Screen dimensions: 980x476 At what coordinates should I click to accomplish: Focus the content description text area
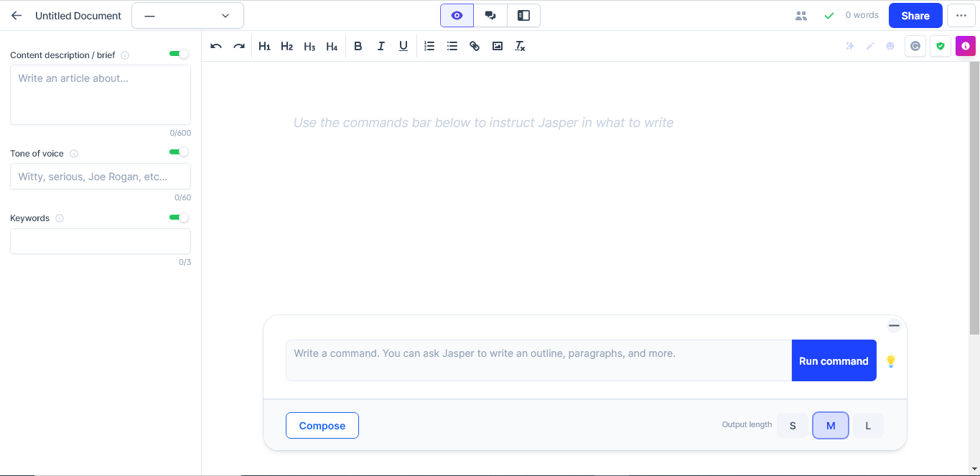pos(101,95)
